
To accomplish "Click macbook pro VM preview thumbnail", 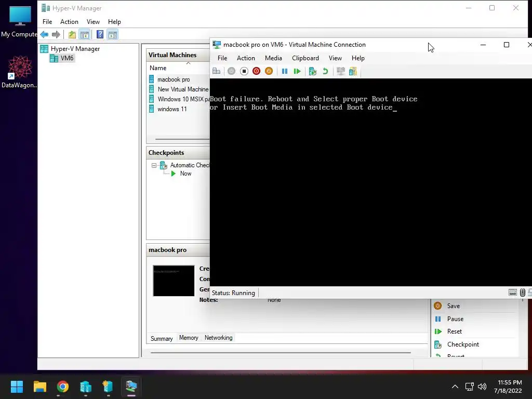I will tap(174, 281).
